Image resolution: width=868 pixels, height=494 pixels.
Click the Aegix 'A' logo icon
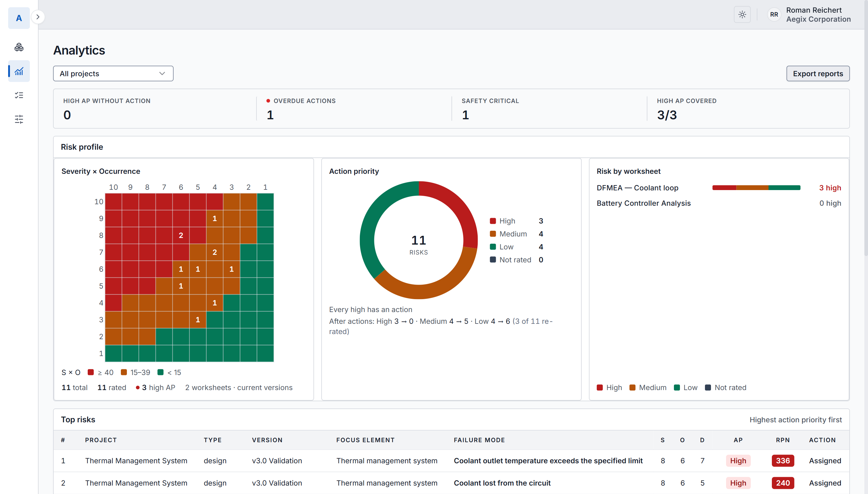[19, 18]
